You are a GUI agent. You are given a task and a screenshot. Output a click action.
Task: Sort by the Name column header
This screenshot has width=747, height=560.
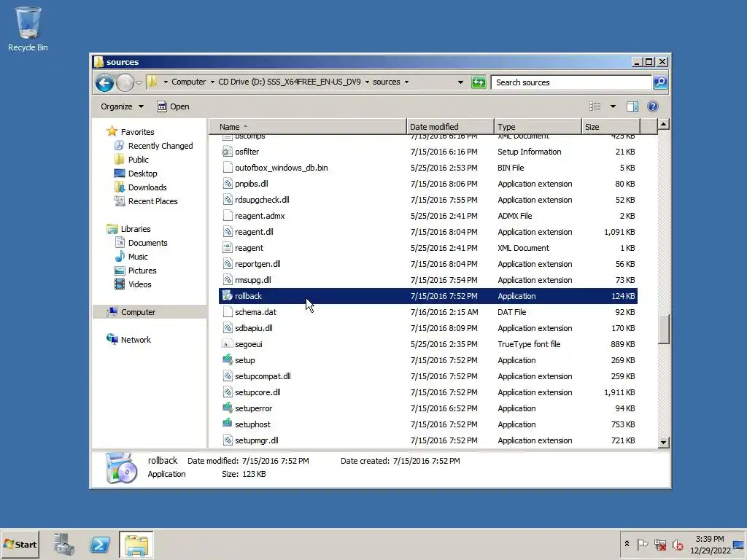[309, 127]
